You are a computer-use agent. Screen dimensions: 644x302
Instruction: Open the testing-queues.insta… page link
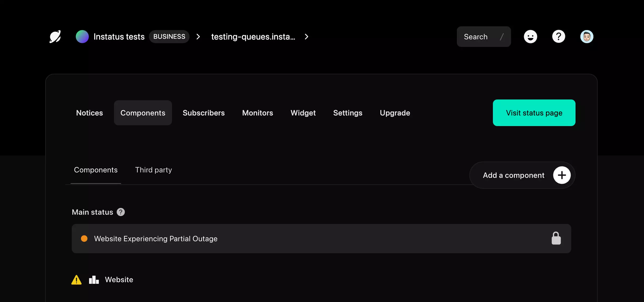(253, 37)
